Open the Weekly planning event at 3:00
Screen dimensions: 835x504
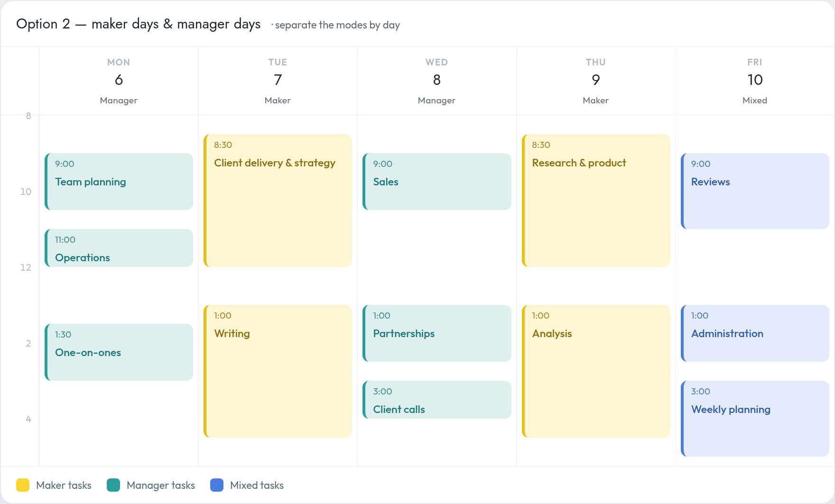pyautogui.click(x=755, y=419)
